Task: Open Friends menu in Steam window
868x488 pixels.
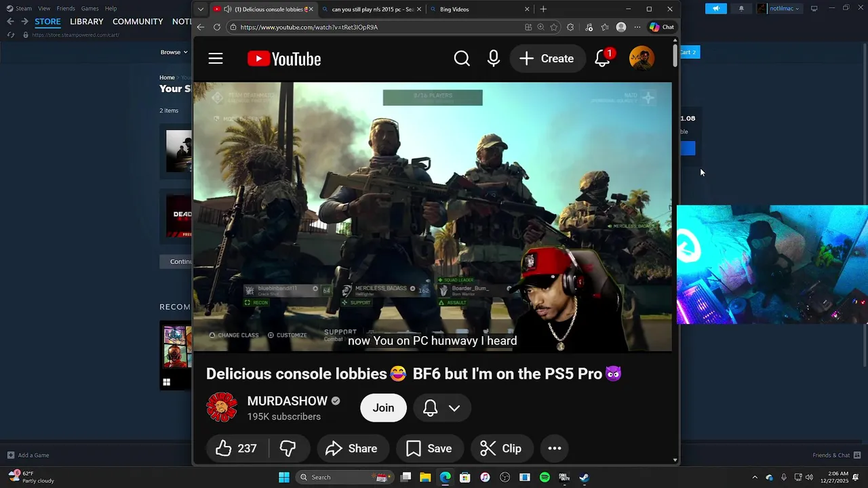Action: 66,9
